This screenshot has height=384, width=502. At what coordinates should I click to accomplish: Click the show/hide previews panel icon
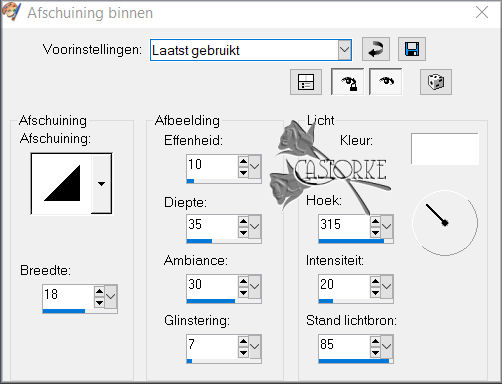click(306, 82)
